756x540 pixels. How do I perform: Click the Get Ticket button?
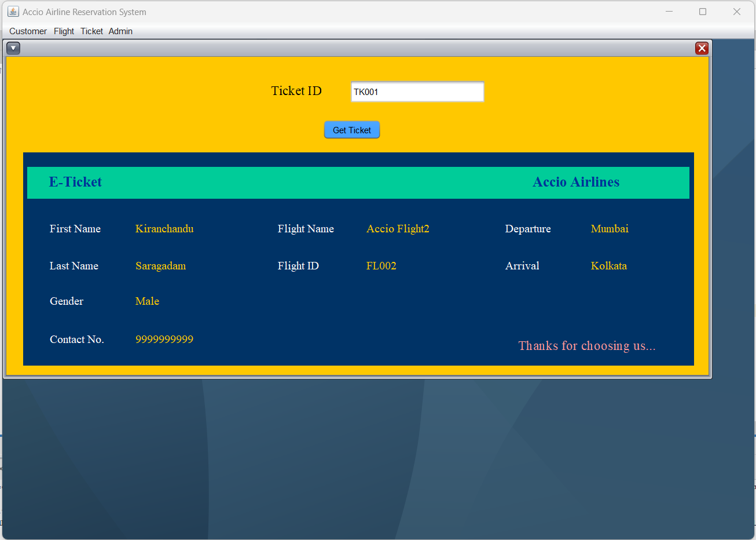pyautogui.click(x=352, y=130)
